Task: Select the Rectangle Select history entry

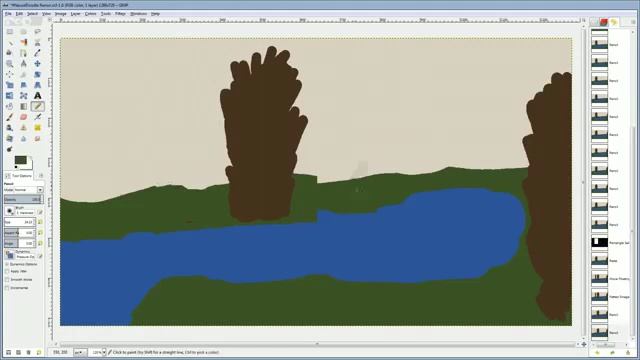Action: pos(611,243)
